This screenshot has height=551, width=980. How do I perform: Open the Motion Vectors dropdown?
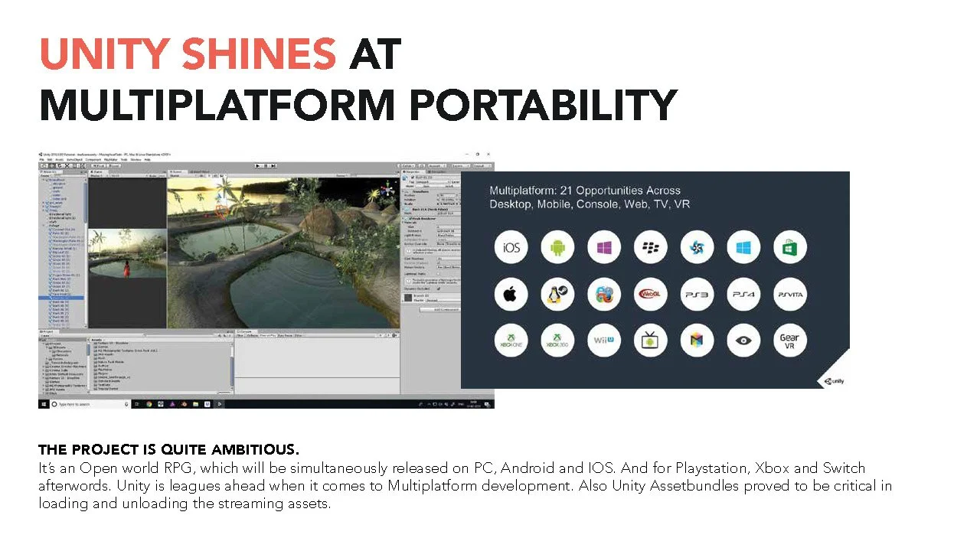tap(448, 267)
